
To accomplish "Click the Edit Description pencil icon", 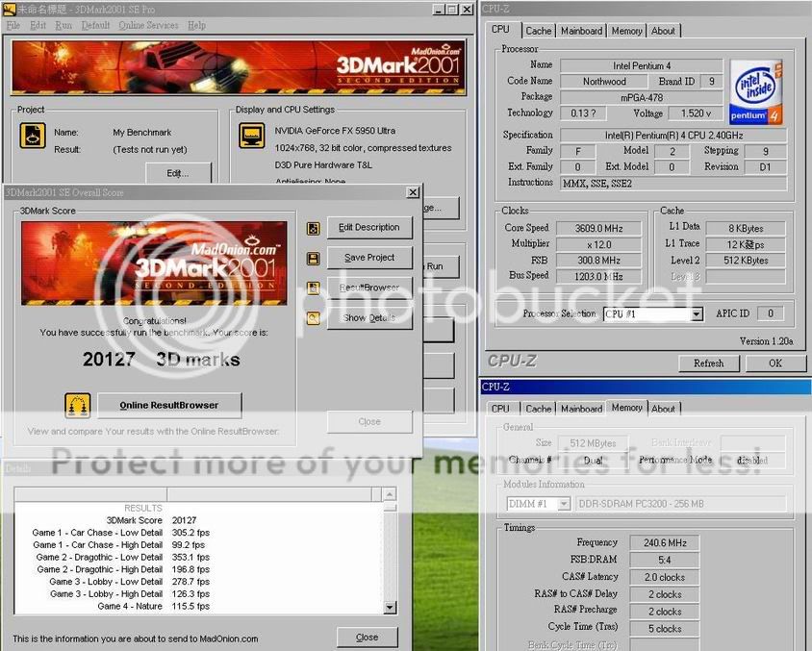I will (x=313, y=229).
